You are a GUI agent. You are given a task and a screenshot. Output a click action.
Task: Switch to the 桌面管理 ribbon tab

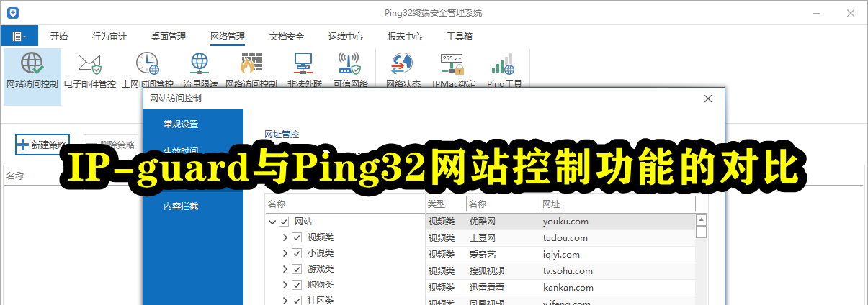click(x=169, y=37)
